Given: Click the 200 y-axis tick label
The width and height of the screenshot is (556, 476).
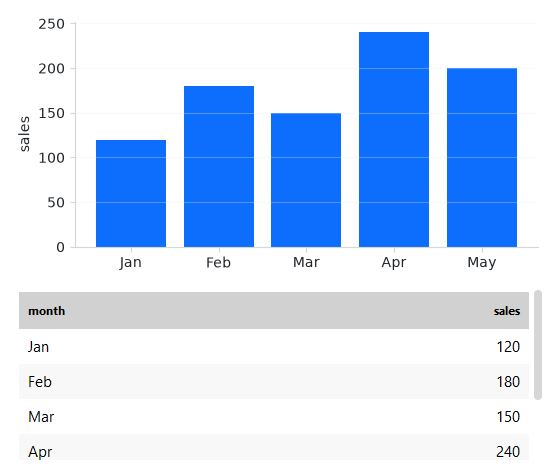Looking at the screenshot, I should point(52,69).
